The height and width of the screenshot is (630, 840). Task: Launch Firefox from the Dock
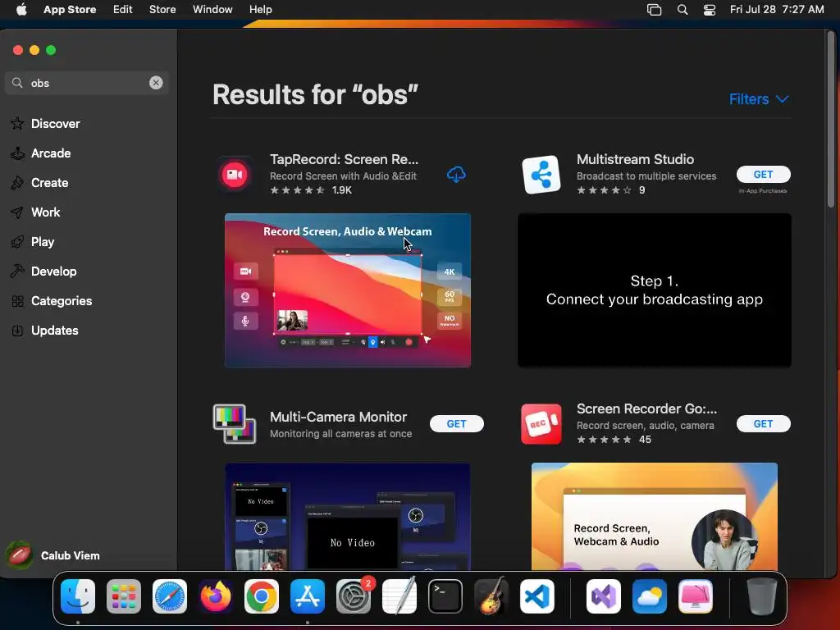pyautogui.click(x=216, y=596)
